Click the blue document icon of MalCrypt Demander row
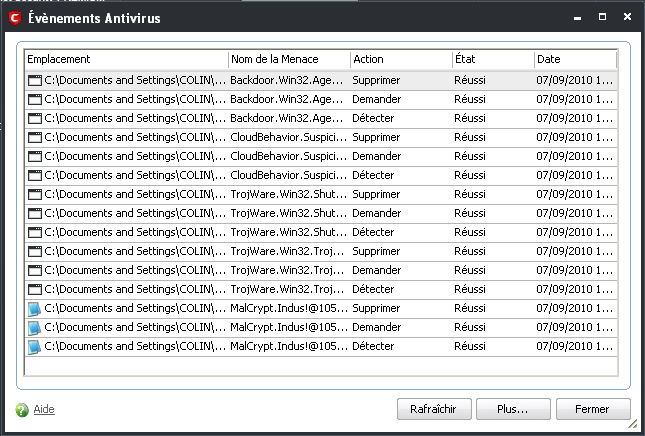Screen dimensions: 645x436 (x=34, y=327)
